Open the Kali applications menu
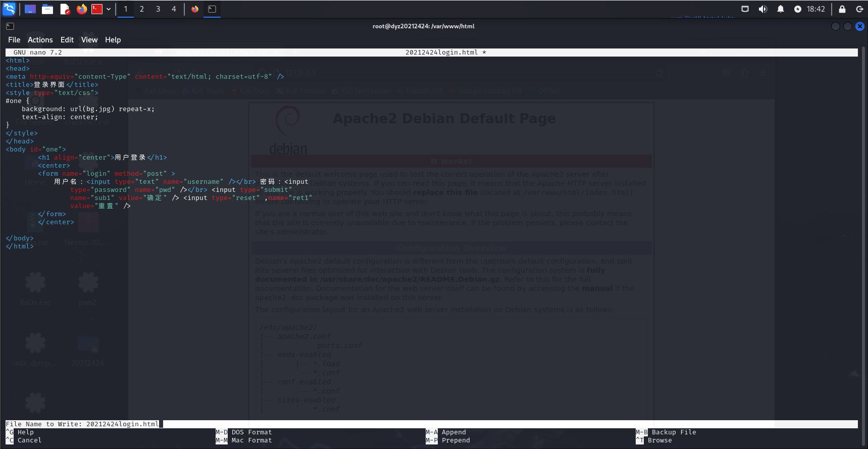Viewport: 868px width, 449px height. coord(9,9)
